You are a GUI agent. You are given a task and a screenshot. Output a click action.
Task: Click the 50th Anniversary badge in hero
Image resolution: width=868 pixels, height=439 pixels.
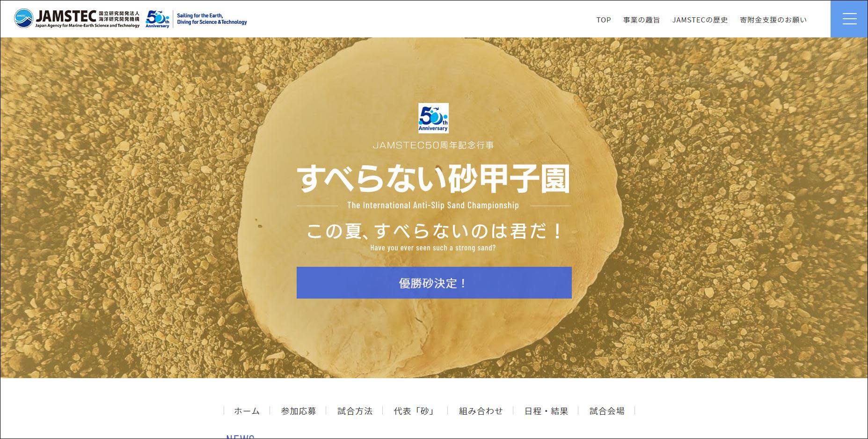(x=433, y=118)
